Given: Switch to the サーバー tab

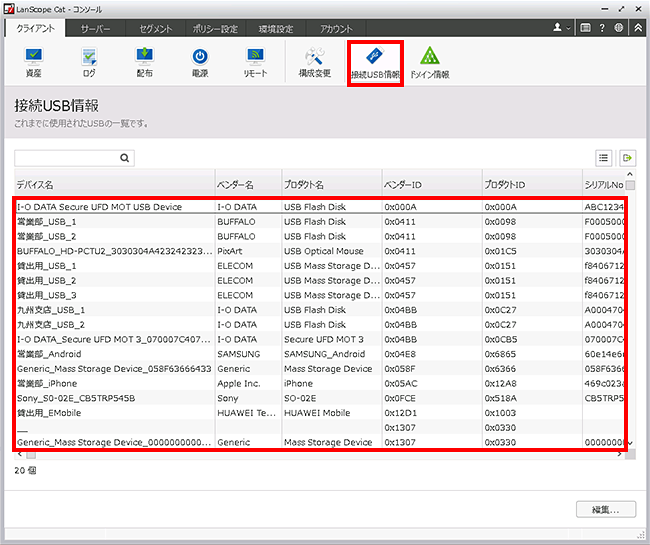Looking at the screenshot, I should (95, 29).
